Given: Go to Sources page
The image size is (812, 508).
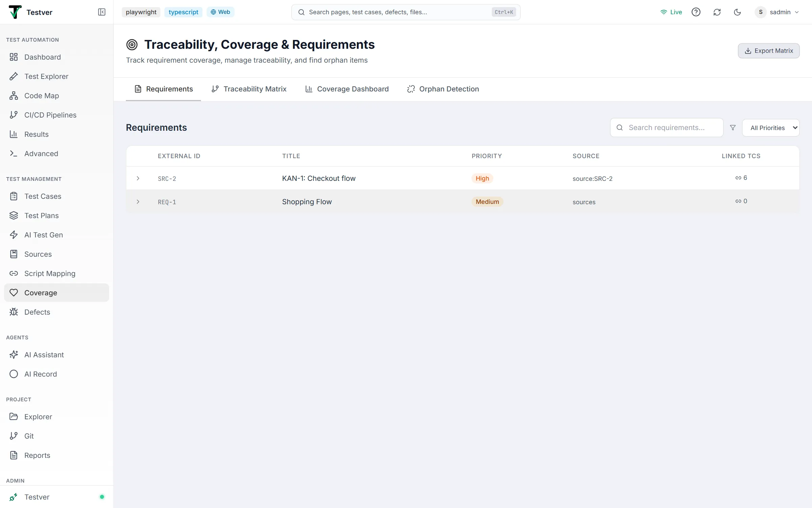Looking at the screenshot, I should coord(57,254).
